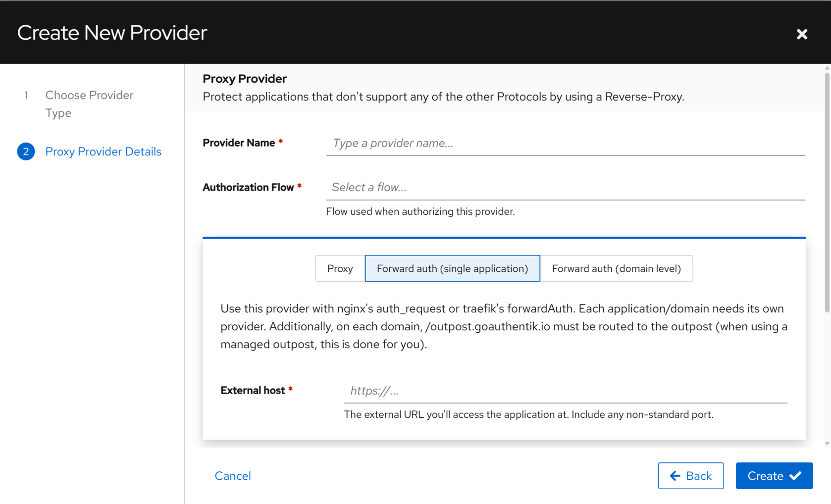Image resolution: width=831 pixels, height=504 pixels.
Task: Click the Back arrow icon
Action: click(x=675, y=476)
